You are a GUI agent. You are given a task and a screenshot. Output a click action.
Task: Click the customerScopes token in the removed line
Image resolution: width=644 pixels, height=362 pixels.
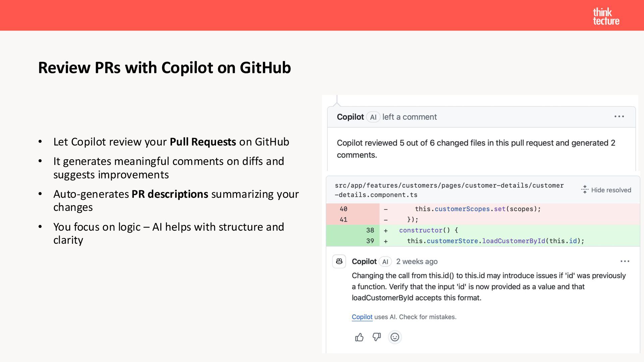point(462,209)
